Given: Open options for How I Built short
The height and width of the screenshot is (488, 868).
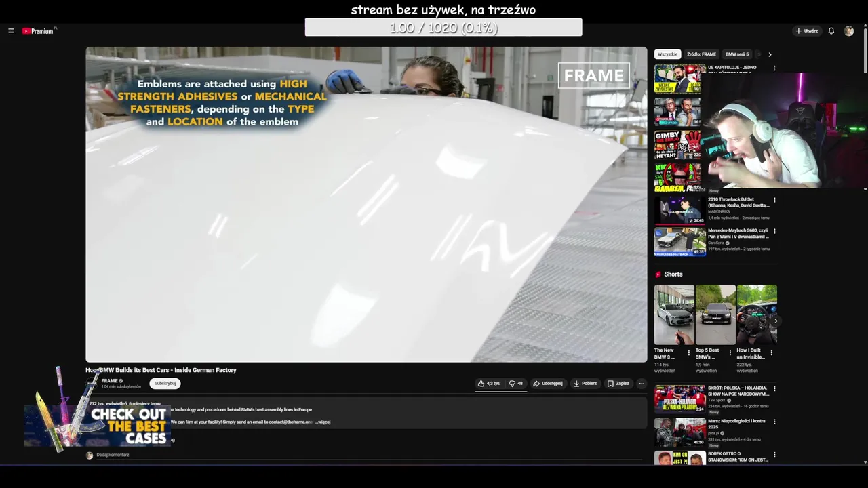Looking at the screenshot, I should click(x=771, y=353).
